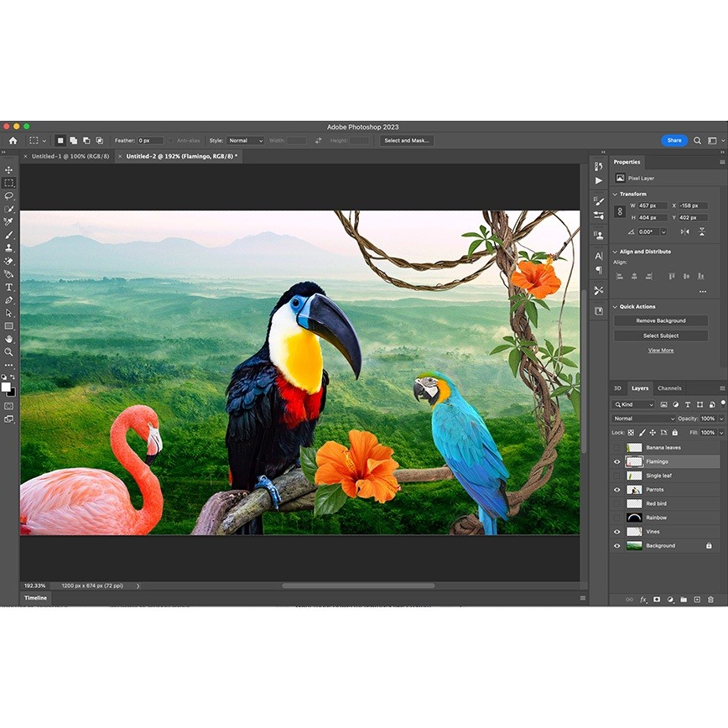
Task: Show the Banana leaves layer
Action: [x=618, y=447]
